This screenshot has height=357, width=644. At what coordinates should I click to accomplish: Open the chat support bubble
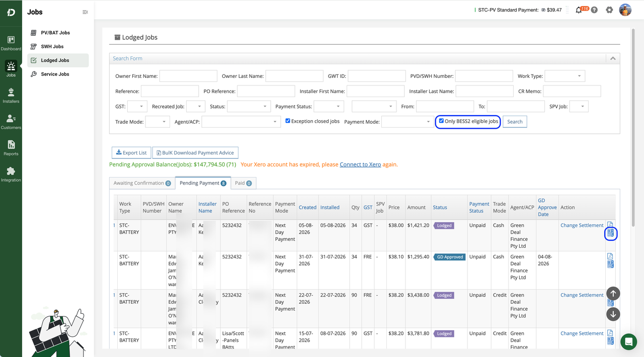(x=628, y=341)
